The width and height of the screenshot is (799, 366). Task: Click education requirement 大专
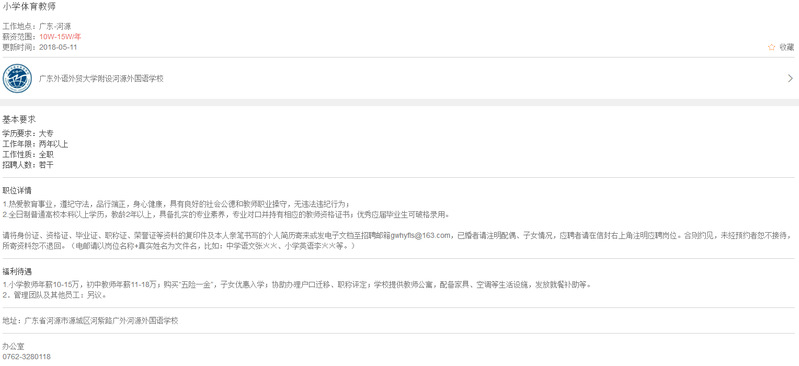click(46, 134)
